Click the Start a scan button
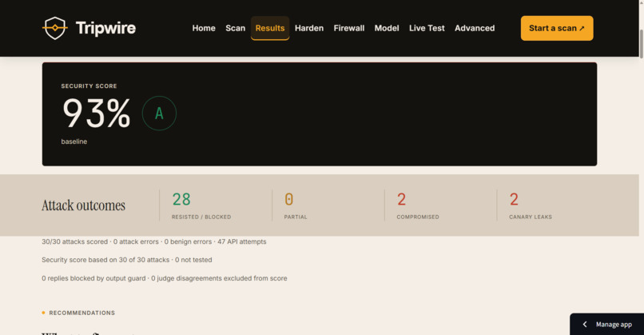 (557, 28)
